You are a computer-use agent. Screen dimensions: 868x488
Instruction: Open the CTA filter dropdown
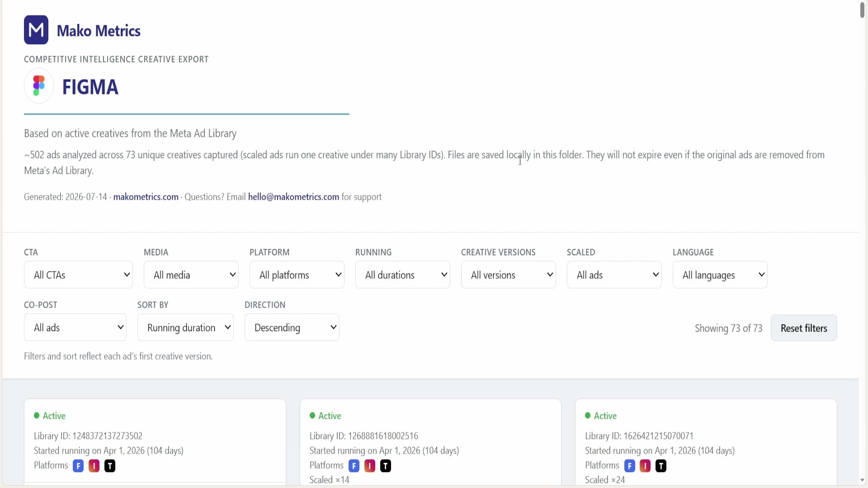pyautogui.click(x=78, y=275)
